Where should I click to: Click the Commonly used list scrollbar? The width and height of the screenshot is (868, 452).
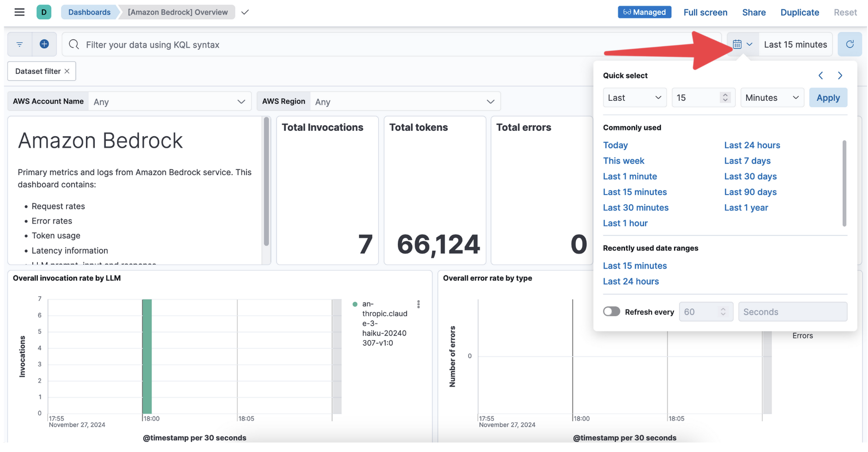(x=844, y=183)
